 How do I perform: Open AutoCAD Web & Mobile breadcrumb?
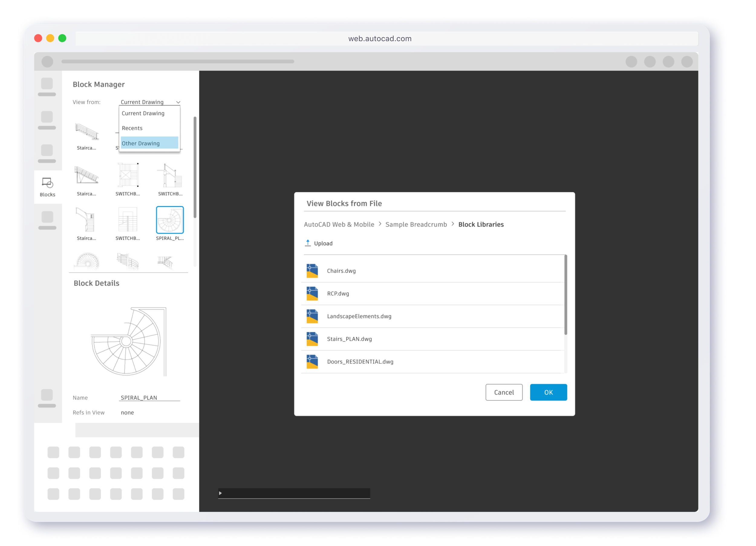pyautogui.click(x=339, y=224)
